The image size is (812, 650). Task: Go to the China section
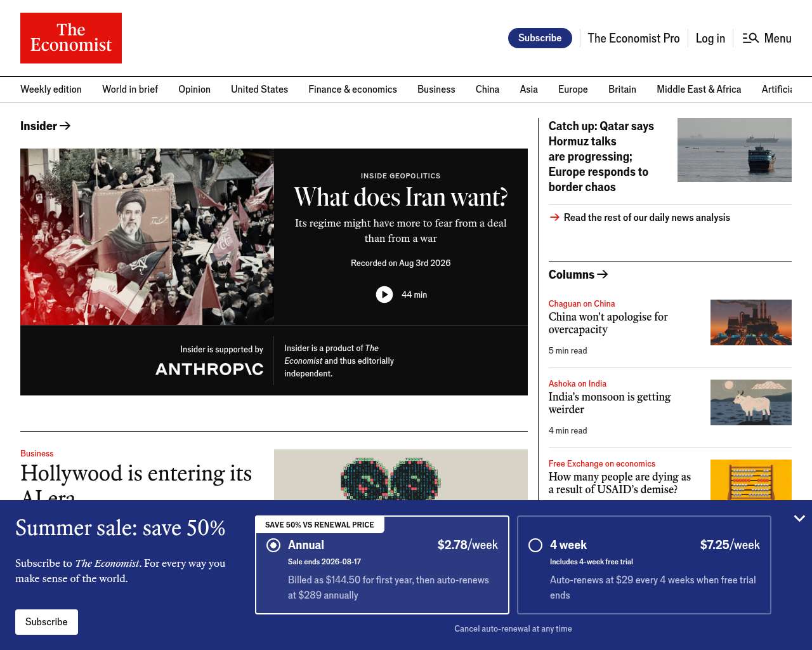487,90
